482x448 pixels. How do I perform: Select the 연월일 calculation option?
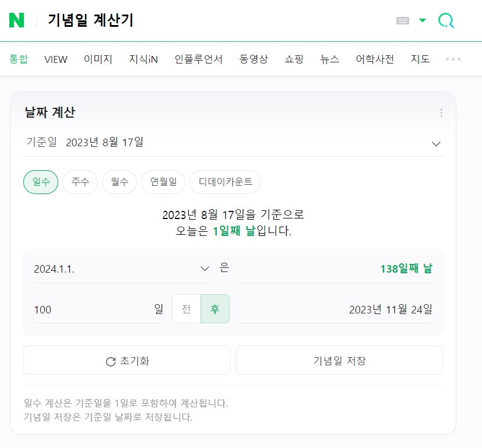point(163,181)
